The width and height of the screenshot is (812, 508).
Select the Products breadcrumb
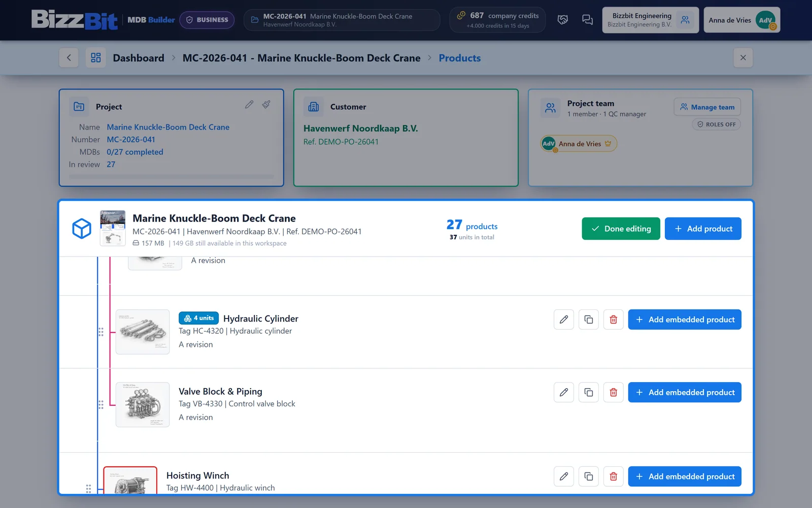click(x=460, y=58)
